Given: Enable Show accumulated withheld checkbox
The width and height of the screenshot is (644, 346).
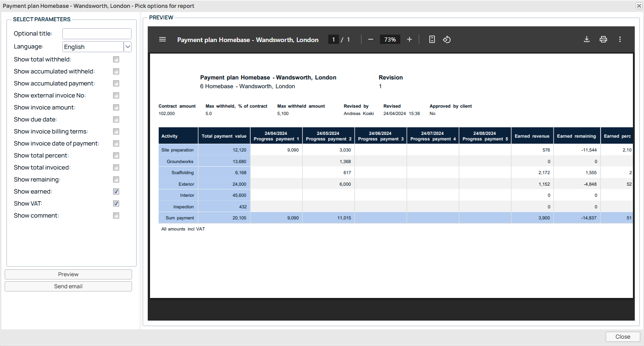Looking at the screenshot, I should (x=116, y=72).
